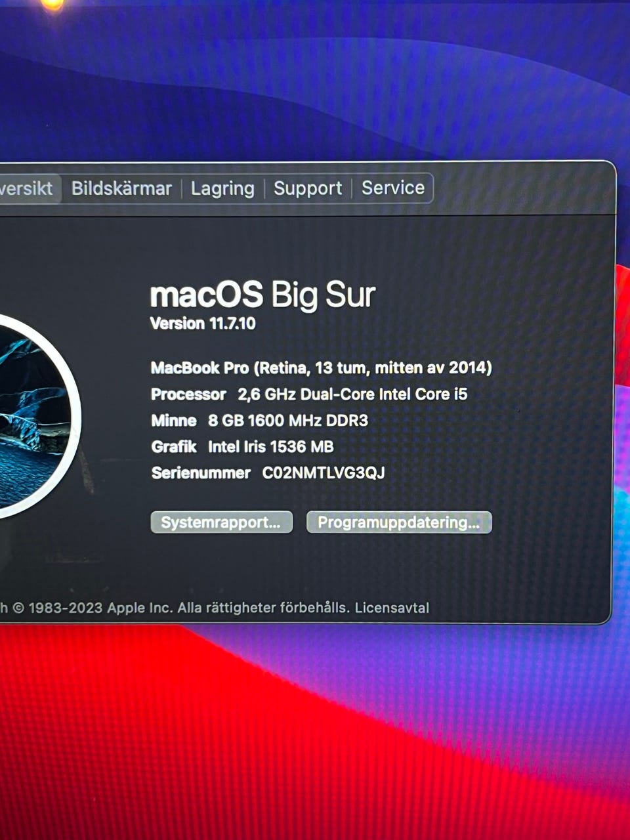The width and height of the screenshot is (630, 840).
Task: Click graphics value Intel Iris 1536 MB
Action: tap(271, 446)
